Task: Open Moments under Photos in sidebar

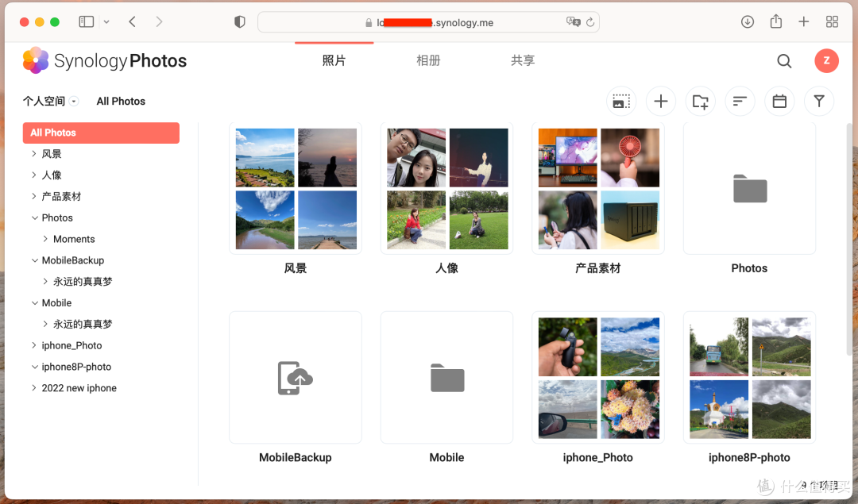Action: (74, 239)
